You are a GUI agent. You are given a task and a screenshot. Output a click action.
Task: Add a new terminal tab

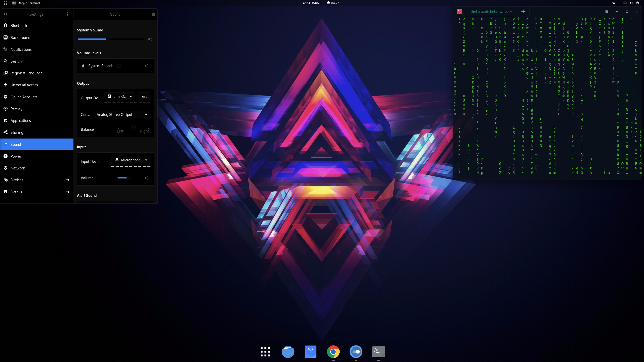(x=523, y=12)
